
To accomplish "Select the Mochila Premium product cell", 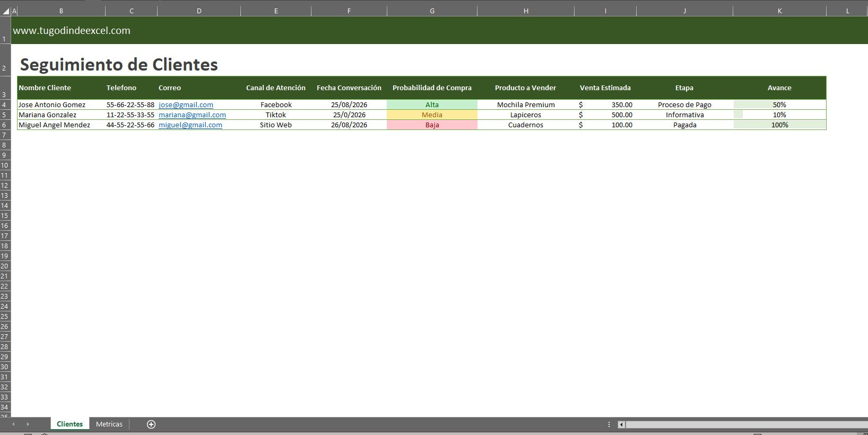I will (x=526, y=105).
